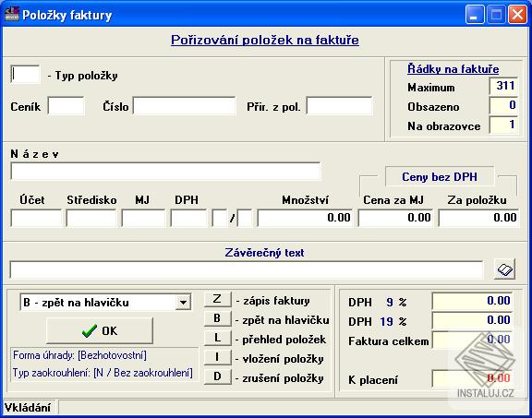Screen dimensions: 532x418
Task: Click the Z button for zápis faktury
Action: [217, 299]
